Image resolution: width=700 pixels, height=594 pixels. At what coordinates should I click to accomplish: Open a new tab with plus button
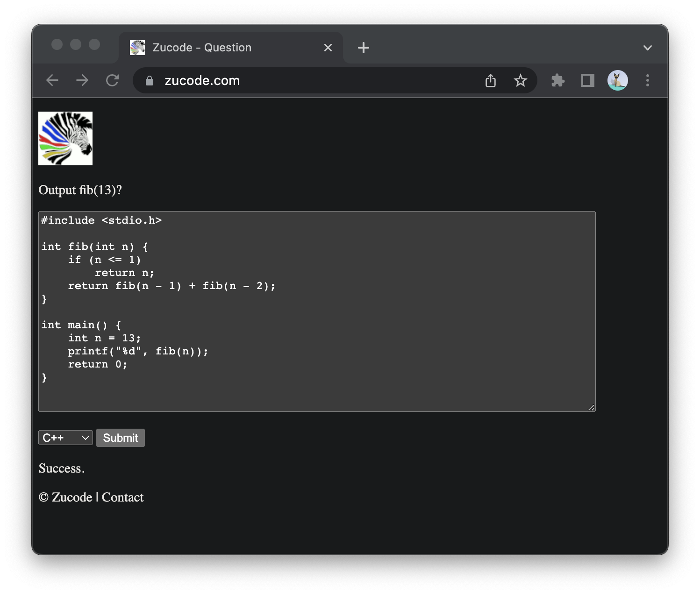pos(363,48)
